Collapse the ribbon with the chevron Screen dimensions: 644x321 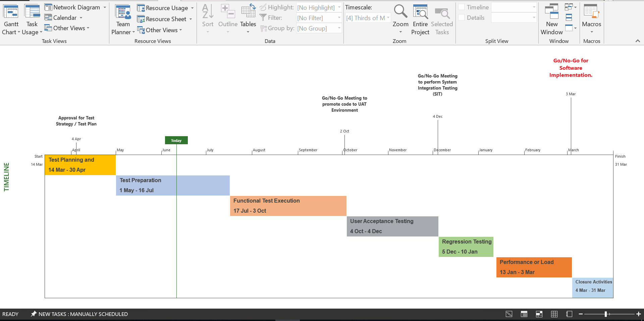(x=638, y=41)
